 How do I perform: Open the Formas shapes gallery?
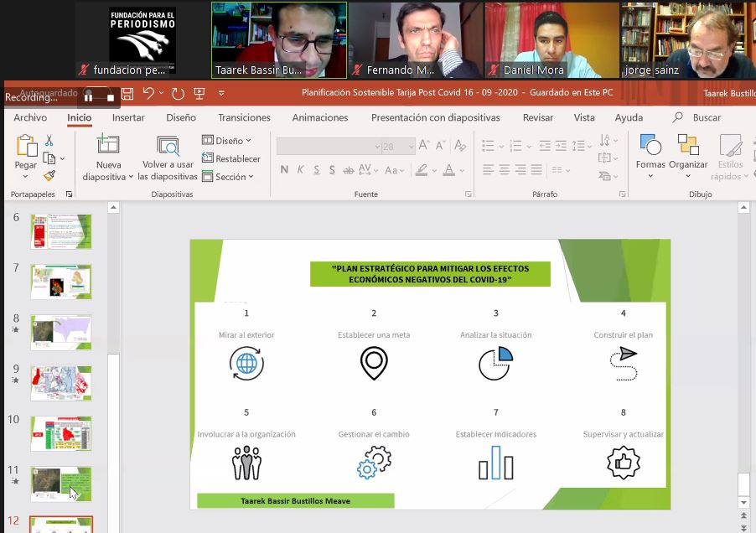[650, 146]
